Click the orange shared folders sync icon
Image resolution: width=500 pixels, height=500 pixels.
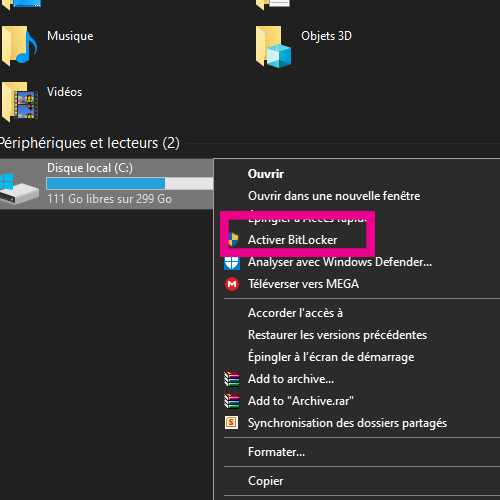pos(232,423)
